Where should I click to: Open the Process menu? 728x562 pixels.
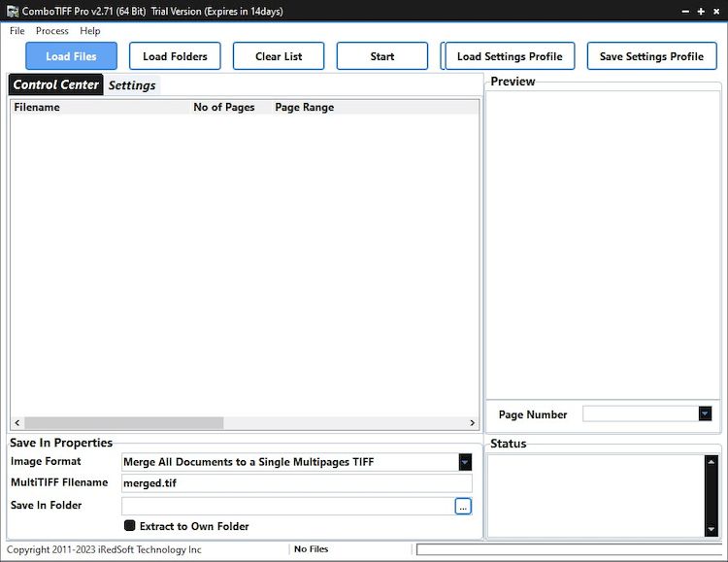click(x=52, y=31)
